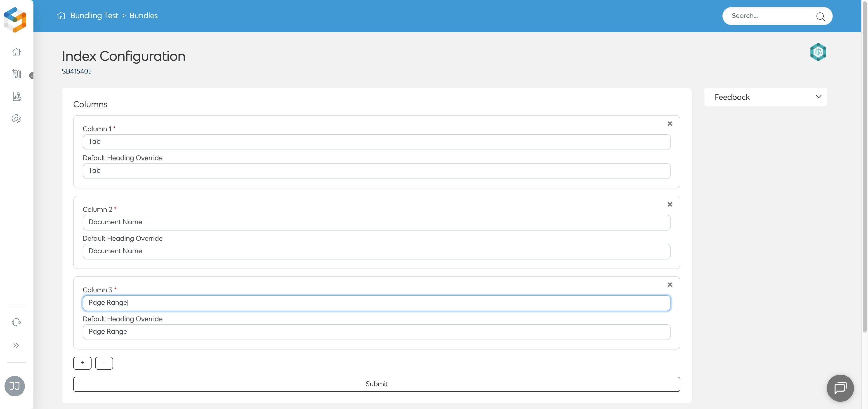
Task: Remove Column 1 with its X
Action: [670, 124]
